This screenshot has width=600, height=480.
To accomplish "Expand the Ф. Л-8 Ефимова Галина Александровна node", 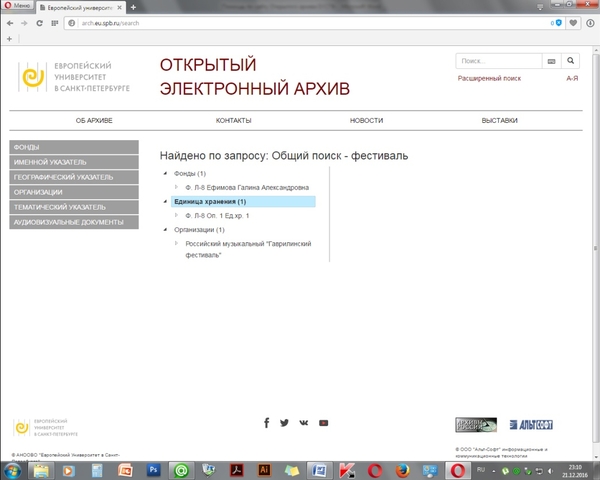I will coord(176,187).
